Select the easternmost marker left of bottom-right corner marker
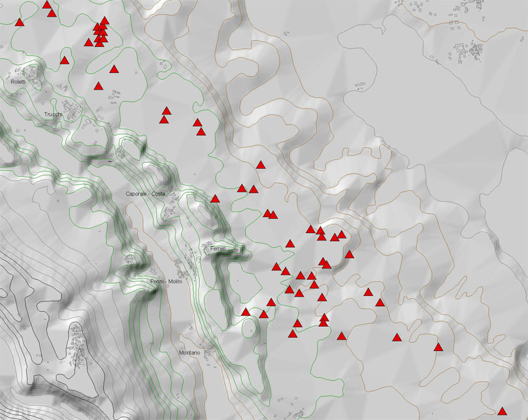The height and width of the screenshot is (420, 528). 439,347
